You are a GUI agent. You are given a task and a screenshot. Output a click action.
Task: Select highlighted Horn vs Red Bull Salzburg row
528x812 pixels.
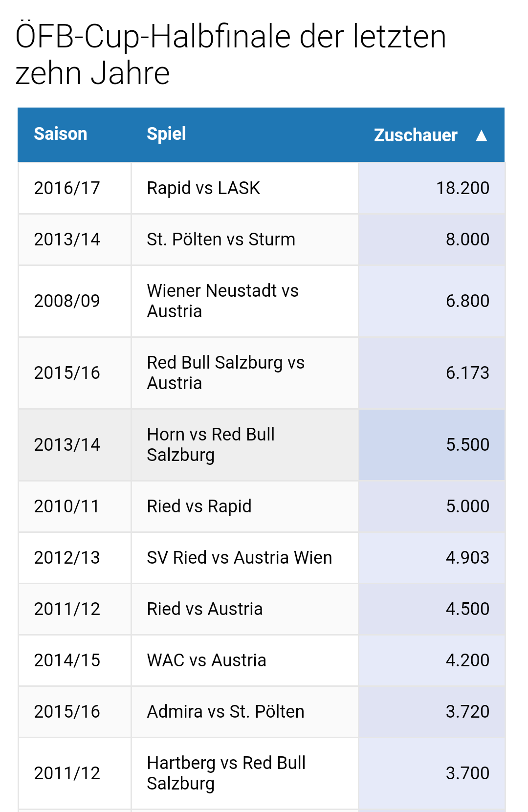pyautogui.click(x=262, y=445)
